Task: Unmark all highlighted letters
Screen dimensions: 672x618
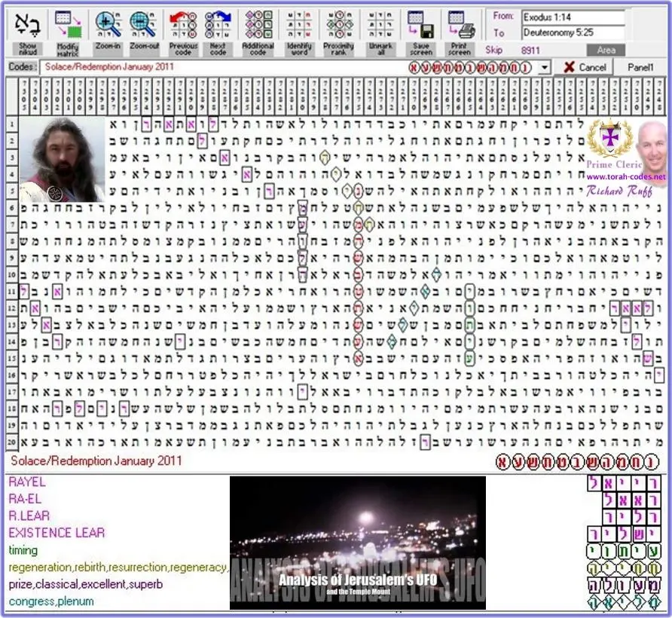Action: (380, 24)
